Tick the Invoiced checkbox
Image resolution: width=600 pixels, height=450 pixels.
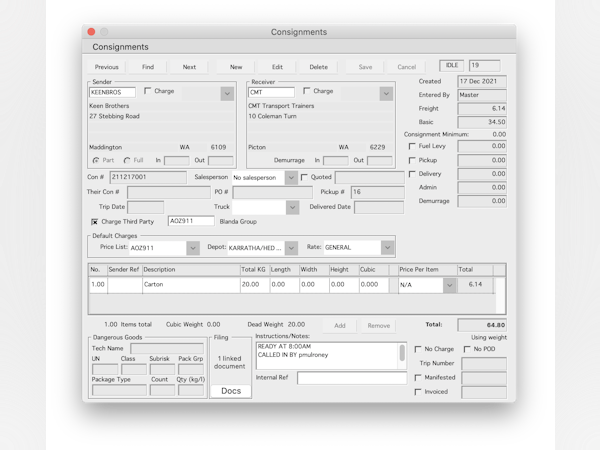(x=418, y=392)
